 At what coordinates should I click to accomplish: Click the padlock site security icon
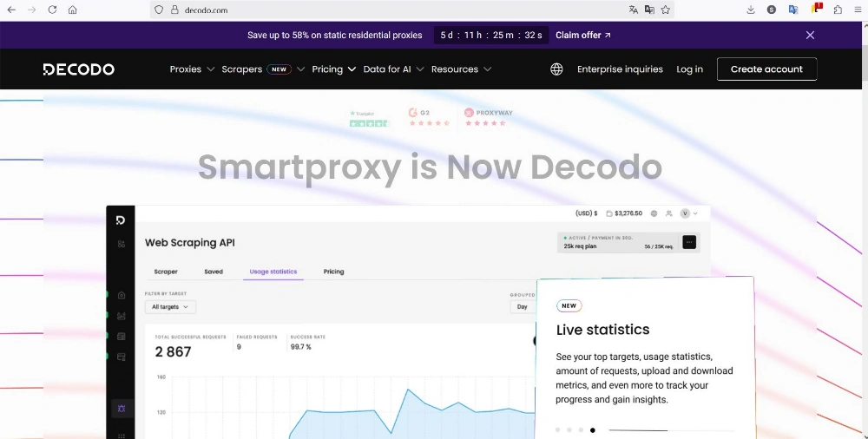click(174, 10)
